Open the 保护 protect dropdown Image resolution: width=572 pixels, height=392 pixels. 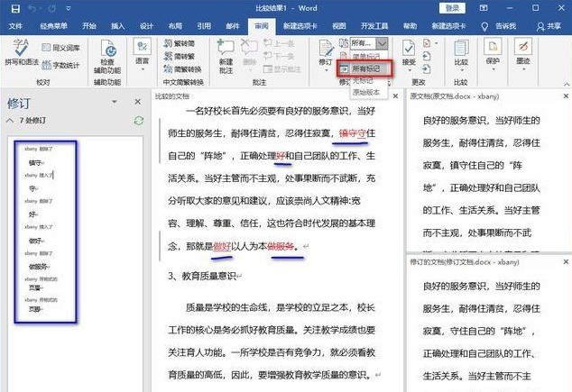493,55
